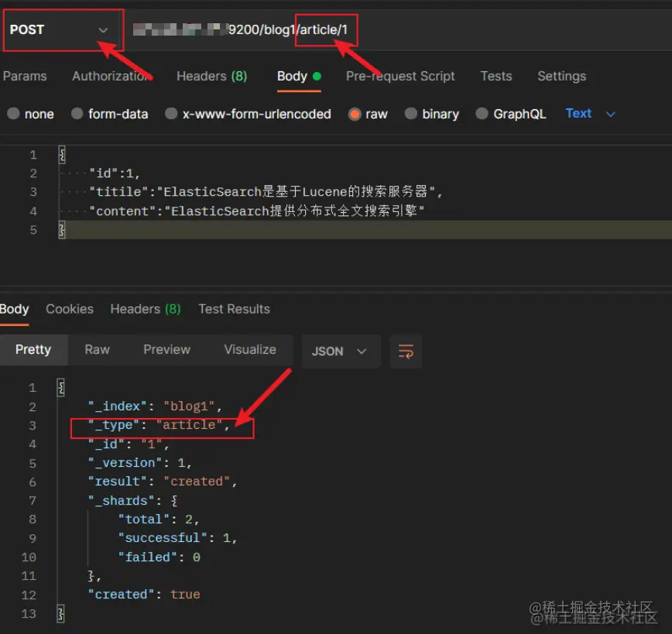Switch to the Tests tab
The height and width of the screenshot is (634, 672).
click(x=495, y=77)
